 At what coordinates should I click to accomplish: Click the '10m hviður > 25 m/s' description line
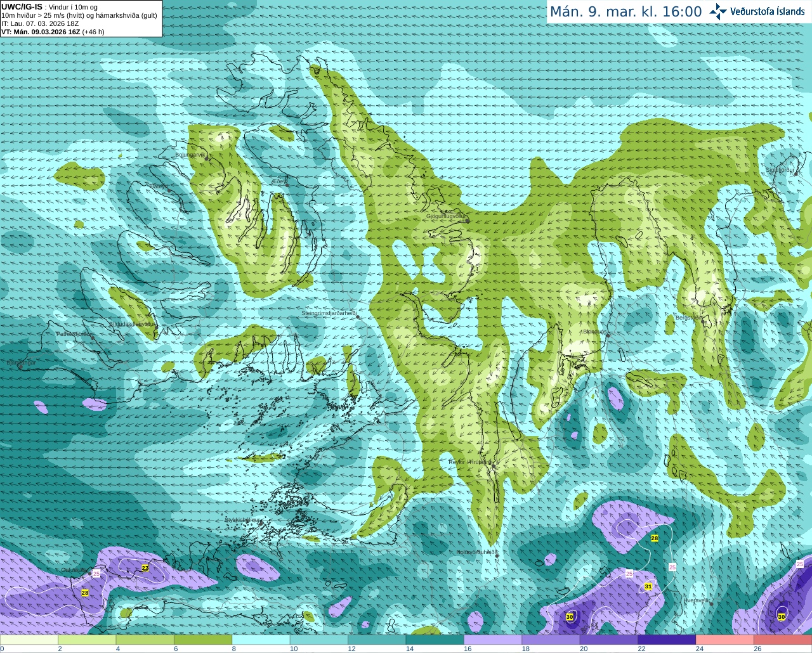click(79, 15)
